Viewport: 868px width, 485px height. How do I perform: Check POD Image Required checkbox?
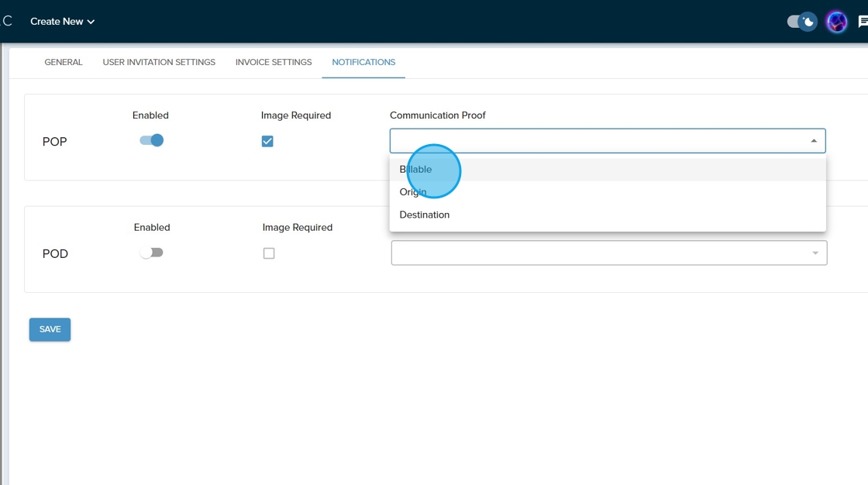click(269, 253)
